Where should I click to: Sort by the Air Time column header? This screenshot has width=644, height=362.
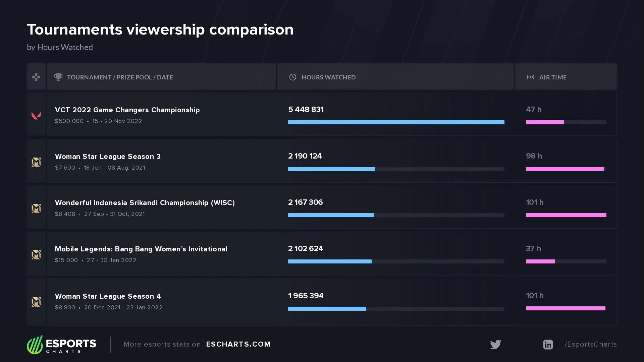pyautogui.click(x=566, y=77)
